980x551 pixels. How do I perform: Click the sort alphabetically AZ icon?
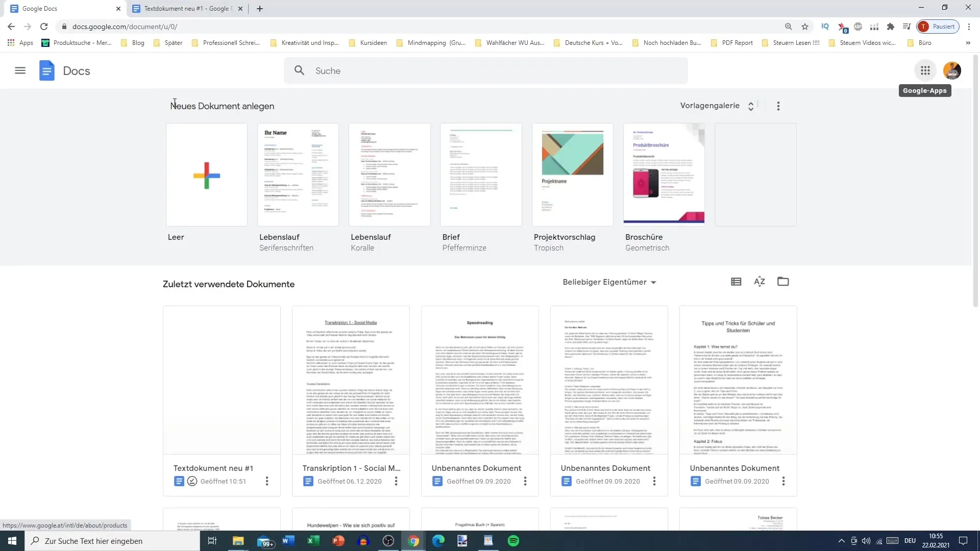coord(759,281)
